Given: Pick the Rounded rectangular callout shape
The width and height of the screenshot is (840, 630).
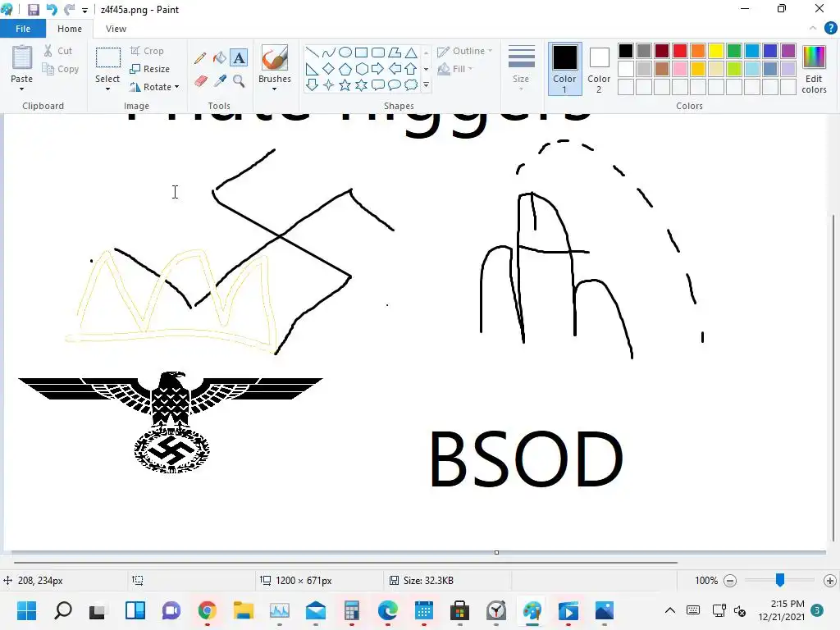Looking at the screenshot, I should 378,84.
